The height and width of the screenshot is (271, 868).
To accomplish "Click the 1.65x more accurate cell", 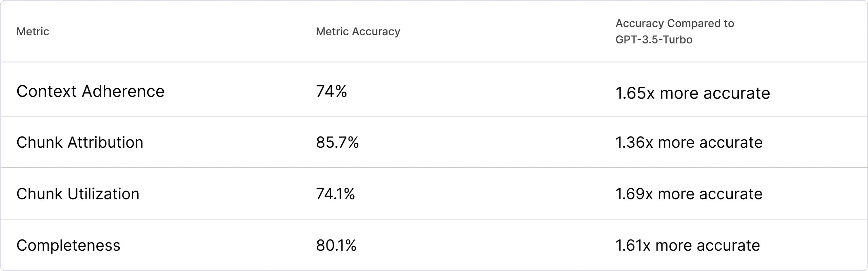I will [693, 93].
